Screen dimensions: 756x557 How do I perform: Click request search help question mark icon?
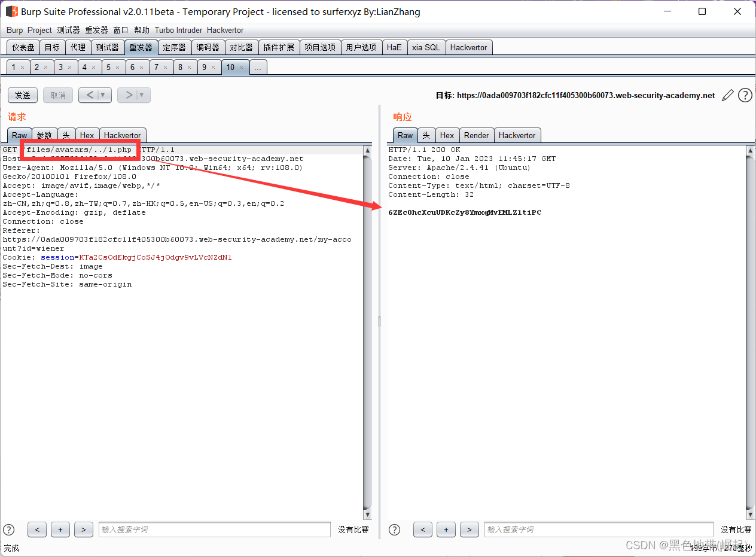point(9,529)
